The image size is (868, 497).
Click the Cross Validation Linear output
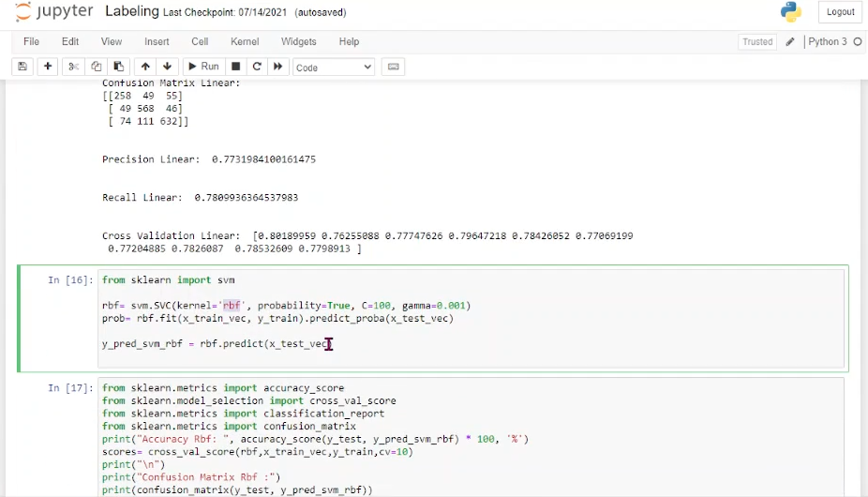click(x=367, y=242)
